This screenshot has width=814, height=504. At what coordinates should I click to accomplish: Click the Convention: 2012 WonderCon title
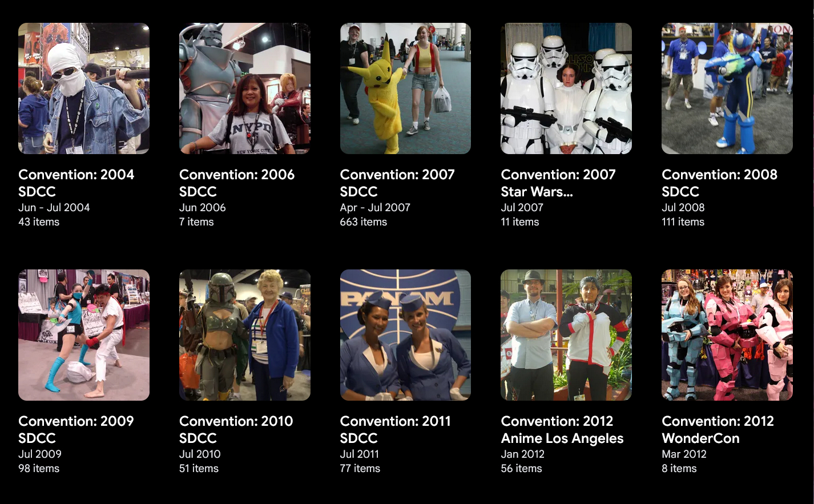pos(718,429)
